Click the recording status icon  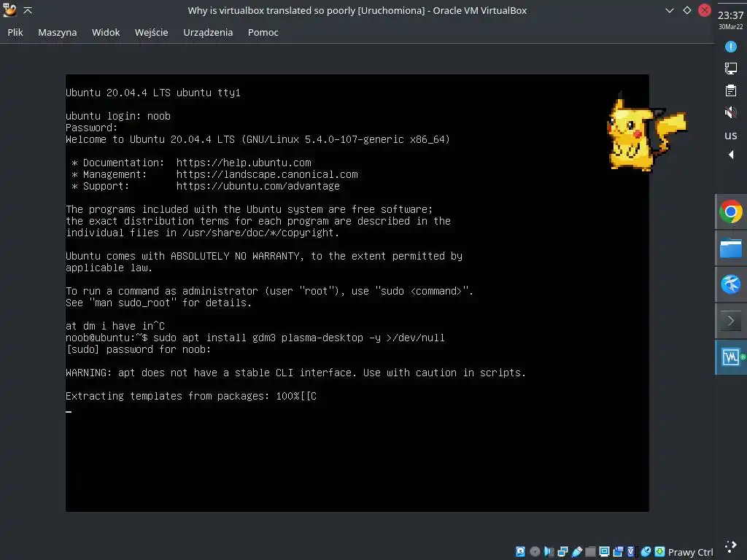[618, 552]
